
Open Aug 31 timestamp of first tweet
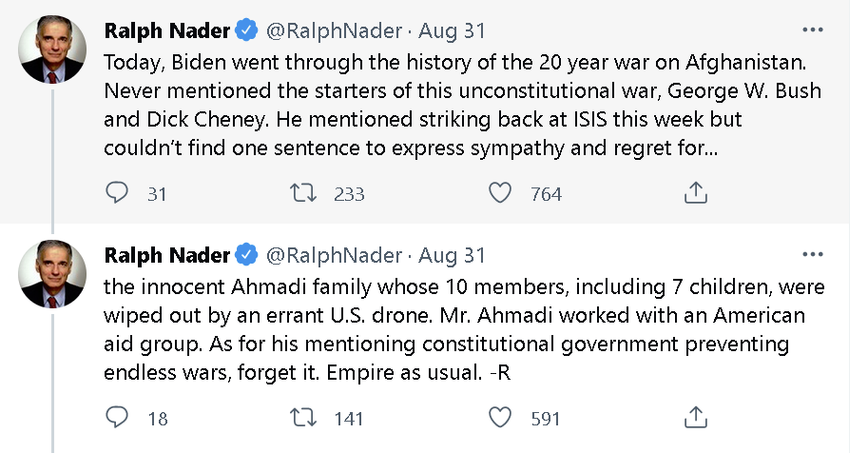[452, 31]
